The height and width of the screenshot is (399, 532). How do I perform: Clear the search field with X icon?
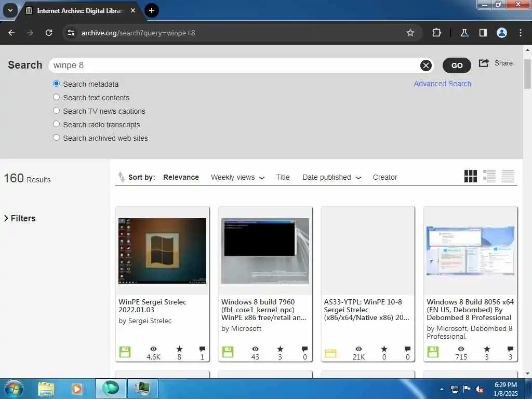pos(426,65)
